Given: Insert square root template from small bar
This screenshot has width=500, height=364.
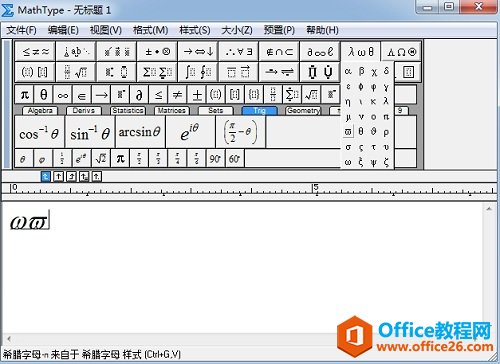Looking at the screenshot, I should pyautogui.click(x=312, y=95).
